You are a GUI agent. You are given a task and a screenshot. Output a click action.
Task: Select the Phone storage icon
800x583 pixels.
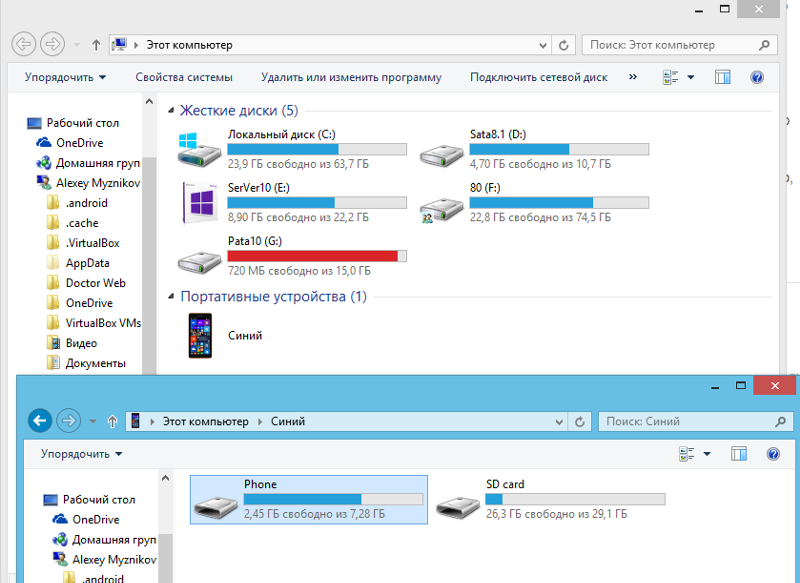216,506
